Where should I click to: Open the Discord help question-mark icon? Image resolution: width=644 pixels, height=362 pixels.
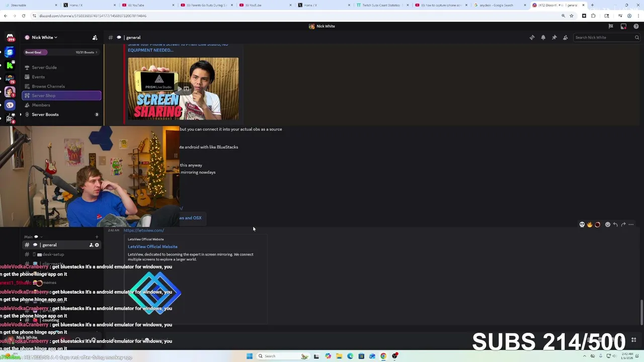click(636, 26)
